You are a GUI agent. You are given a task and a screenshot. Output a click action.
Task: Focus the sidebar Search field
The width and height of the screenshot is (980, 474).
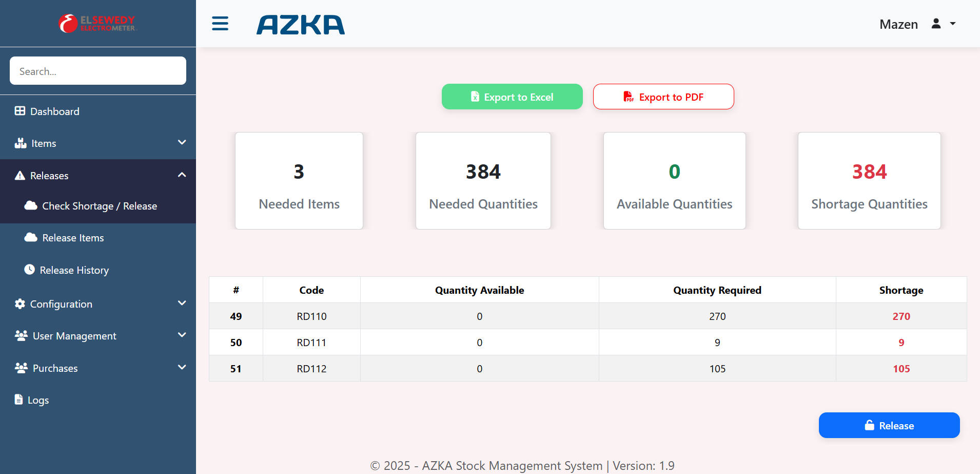(97, 71)
